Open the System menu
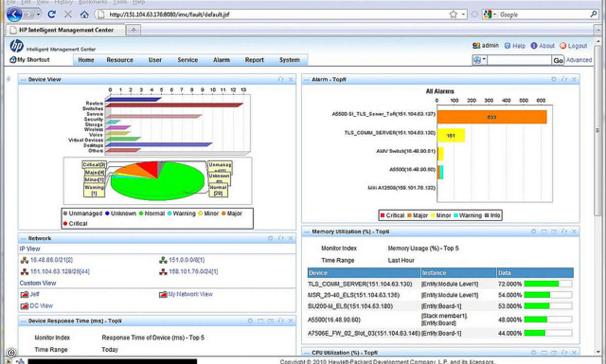This screenshot has width=606, height=364. [290, 60]
